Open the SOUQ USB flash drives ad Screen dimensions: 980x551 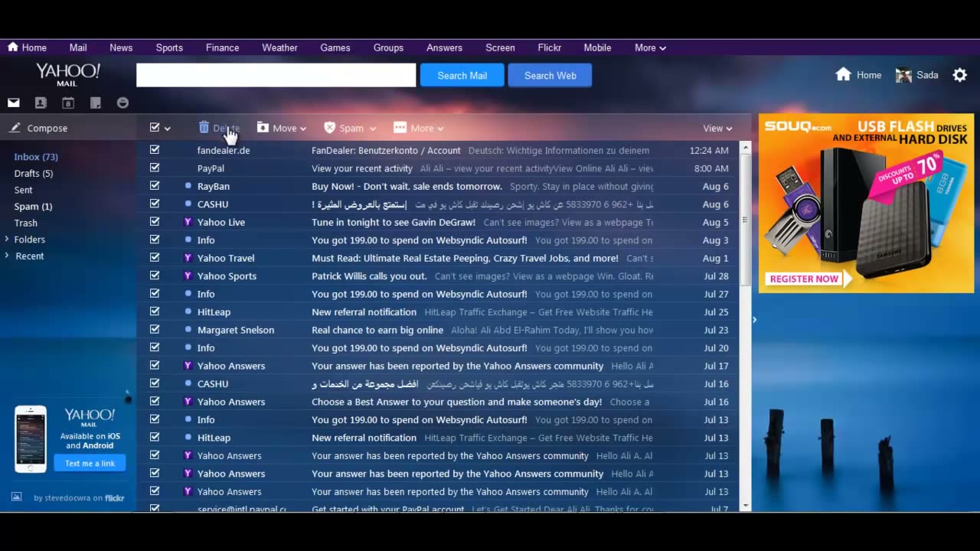pyautogui.click(x=866, y=203)
